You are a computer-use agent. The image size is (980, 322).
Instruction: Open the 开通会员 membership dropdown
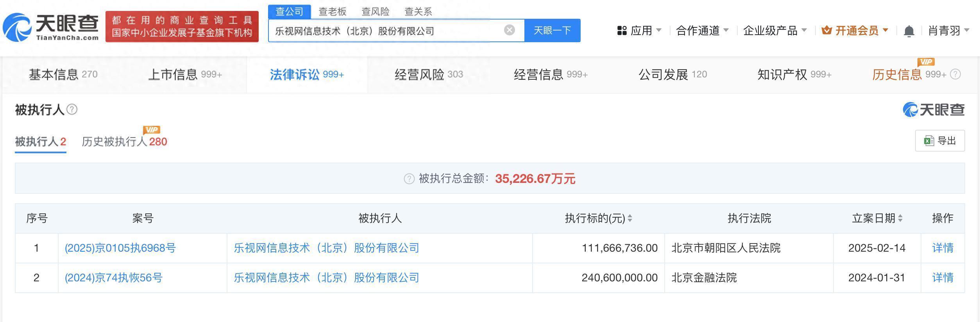pyautogui.click(x=855, y=30)
